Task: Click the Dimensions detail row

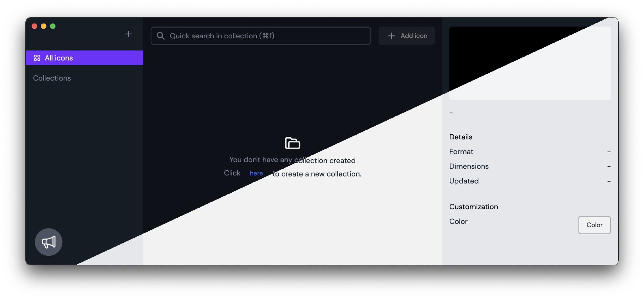Action: (530, 167)
